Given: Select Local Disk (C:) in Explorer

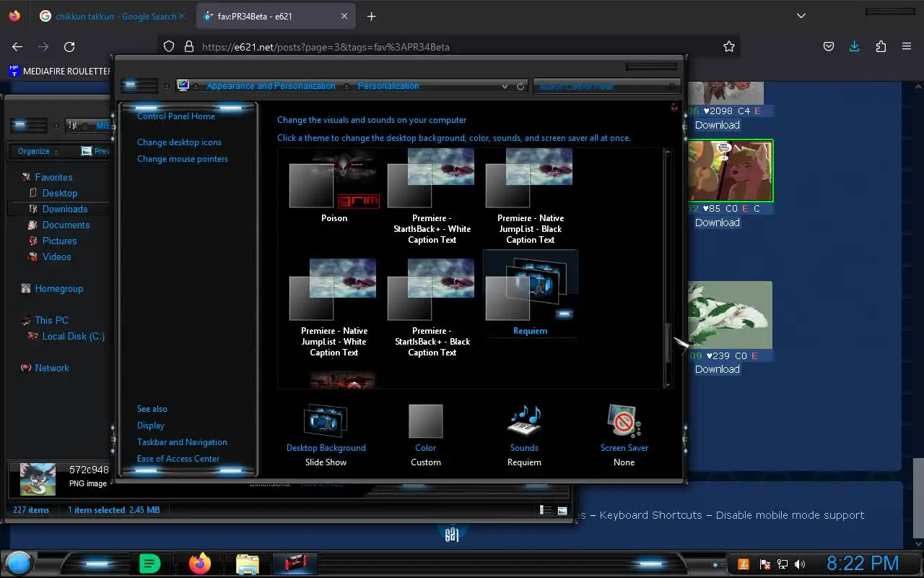Looking at the screenshot, I should click(x=73, y=336).
